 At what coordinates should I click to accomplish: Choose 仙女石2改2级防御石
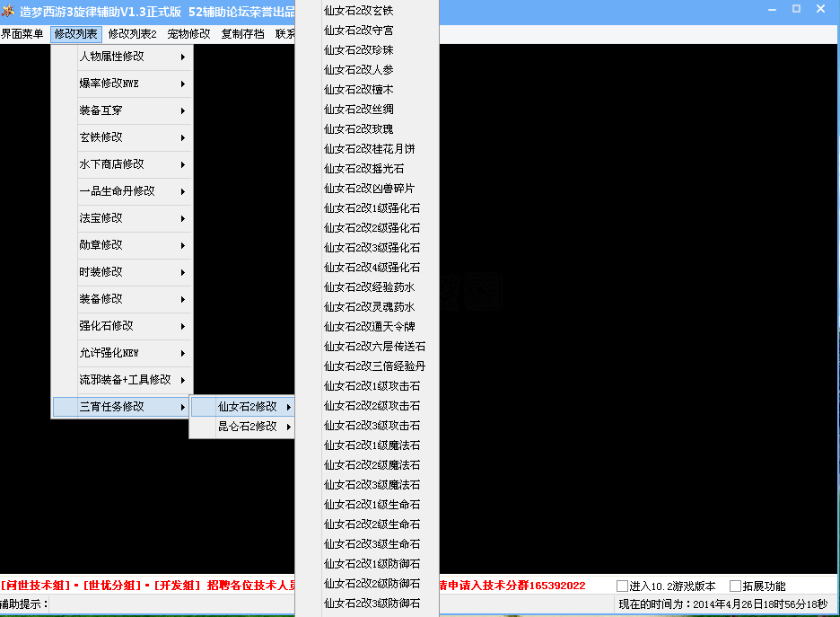point(367,584)
